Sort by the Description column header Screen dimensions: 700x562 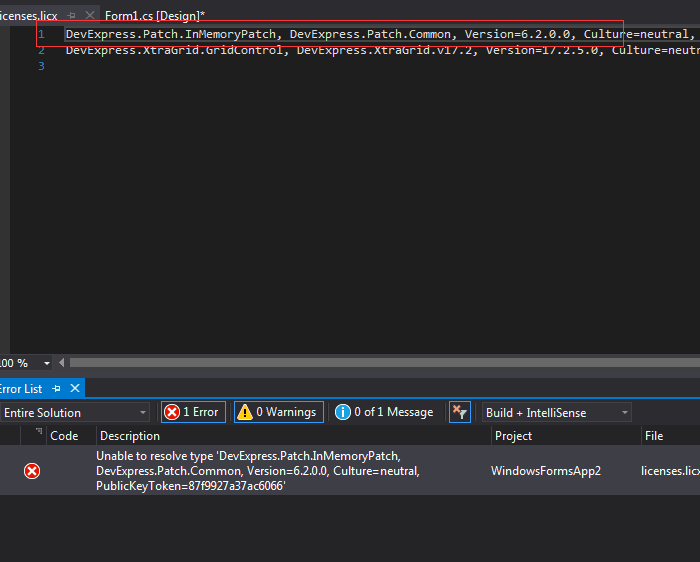(x=294, y=436)
